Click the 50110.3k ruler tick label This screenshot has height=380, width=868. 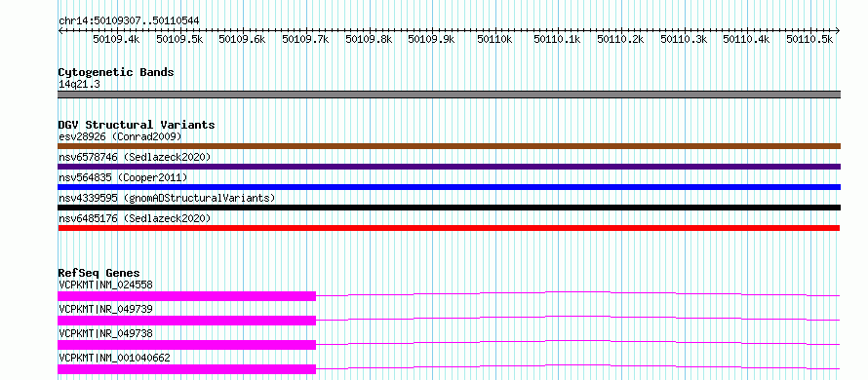click(x=684, y=39)
